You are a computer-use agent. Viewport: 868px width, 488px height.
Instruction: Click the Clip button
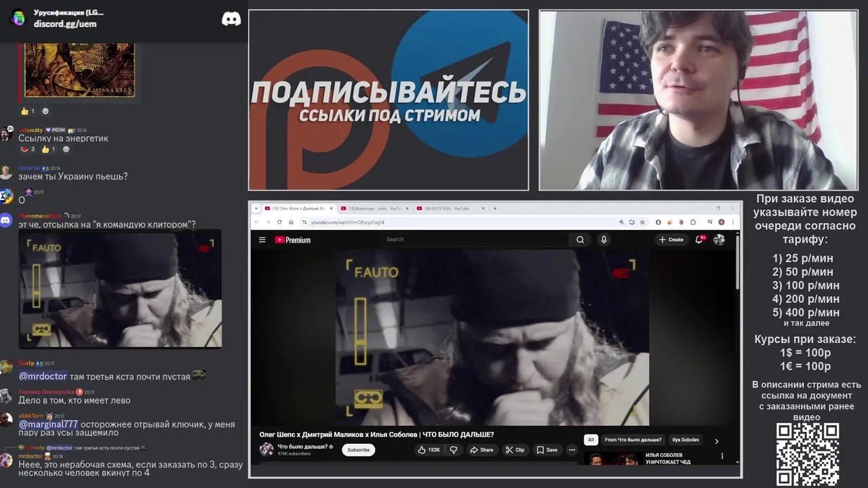[515, 449]
